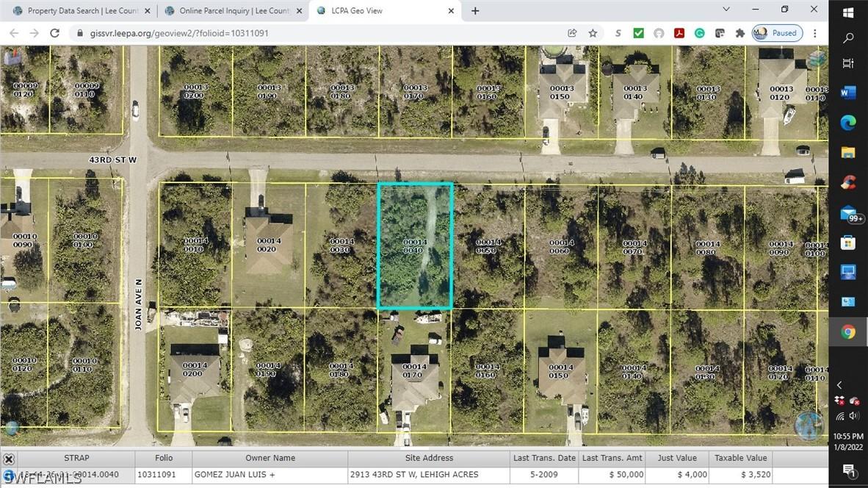
Task: Collapse the right-edge taskbar chevron
Action: point(839,385)
